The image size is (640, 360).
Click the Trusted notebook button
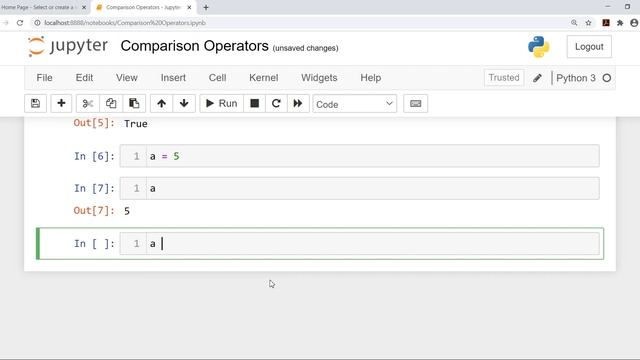click(x=504, y=78)
